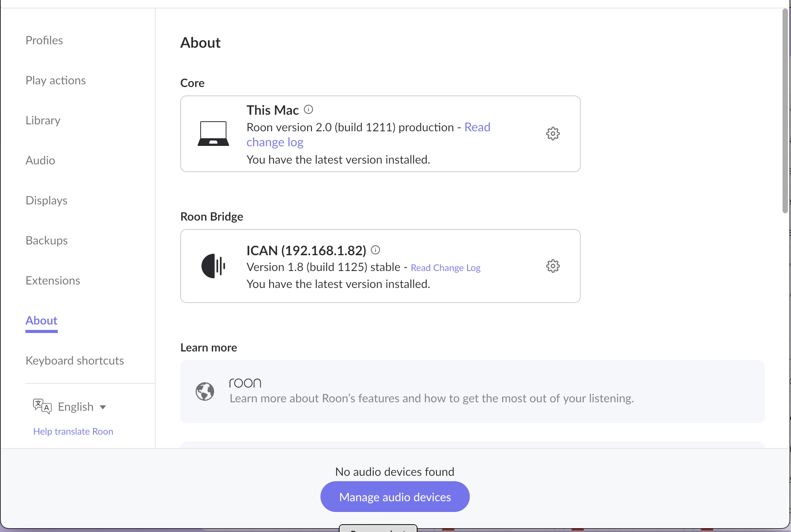Go to Library settings
The height and width of the screenshot is (532, 791).
(43, 120)
